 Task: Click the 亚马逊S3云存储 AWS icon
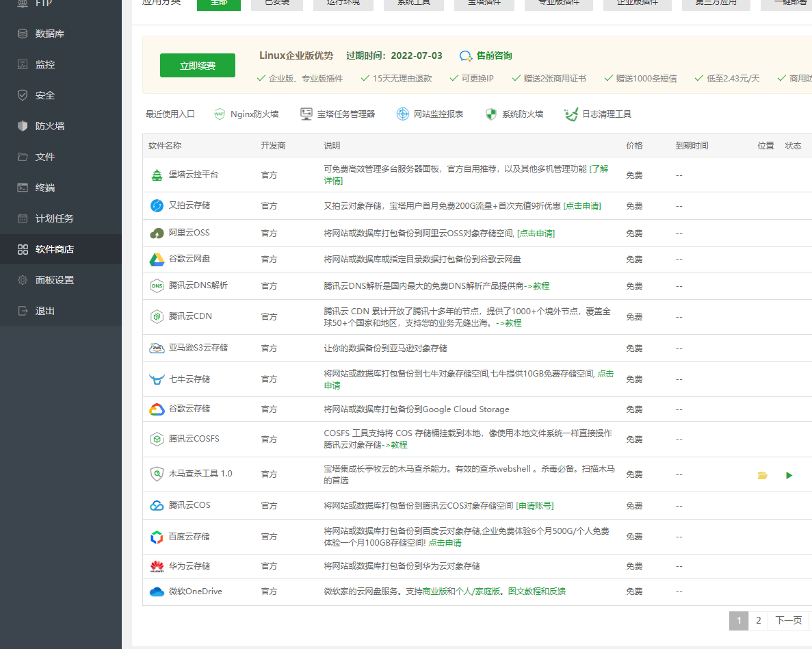(157, 348)
